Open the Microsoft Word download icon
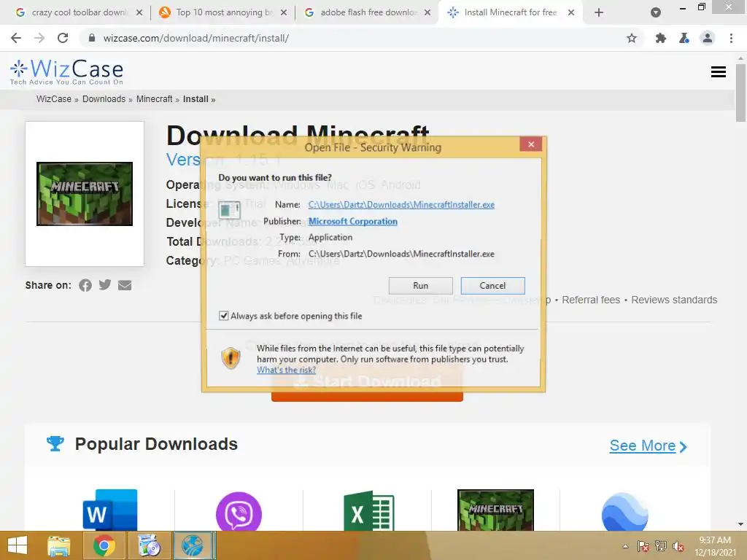 coord(110,510)
